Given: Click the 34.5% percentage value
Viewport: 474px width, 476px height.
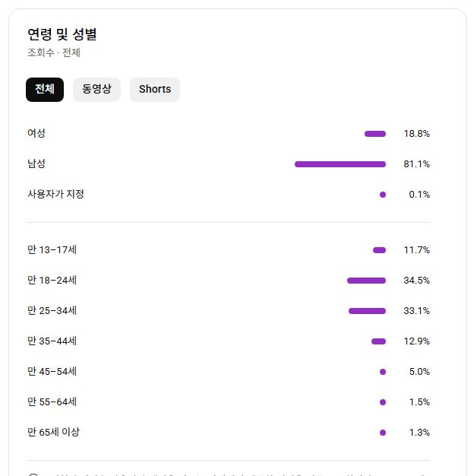Looking at the screenshot, I should pos(416,281).
